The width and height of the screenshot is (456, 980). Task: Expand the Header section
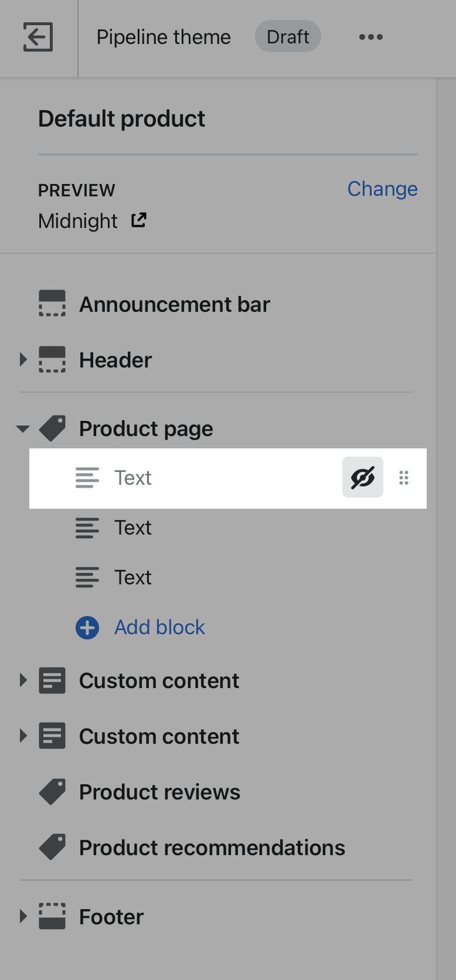pyautogui.click(x=23, y=359)
